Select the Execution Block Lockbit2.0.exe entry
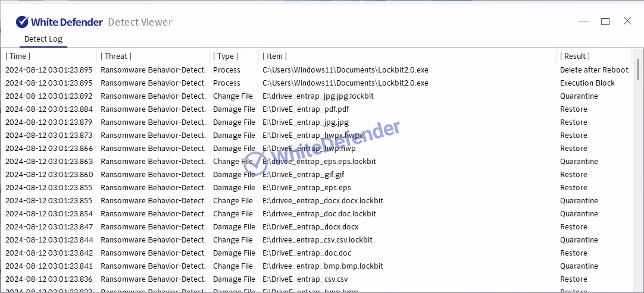This screenshot has height=293, width=644. click(345, 83)
